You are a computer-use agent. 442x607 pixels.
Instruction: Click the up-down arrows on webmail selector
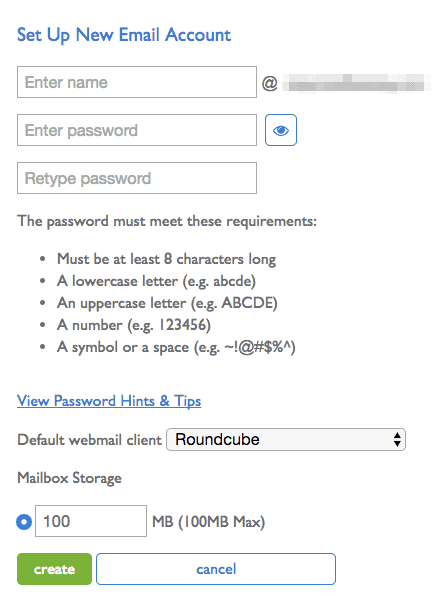click(x=397, y=440)
